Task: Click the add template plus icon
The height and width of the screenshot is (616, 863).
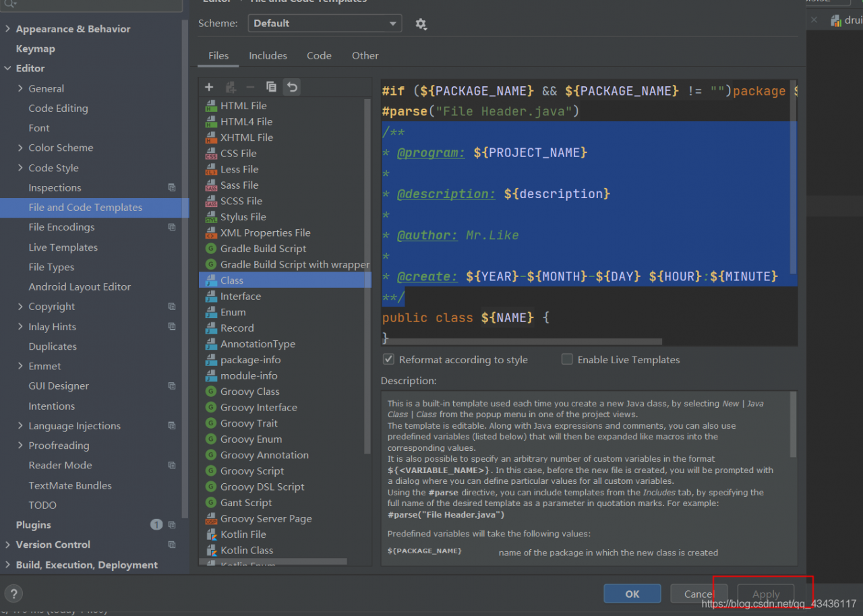Action: tap(209, 87)
